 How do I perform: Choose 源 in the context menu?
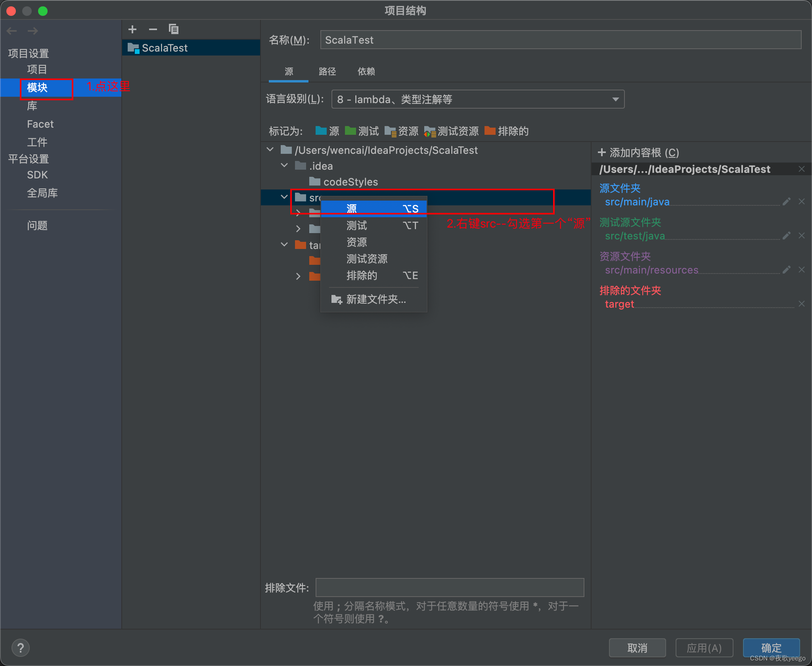[x=374, y=209]
